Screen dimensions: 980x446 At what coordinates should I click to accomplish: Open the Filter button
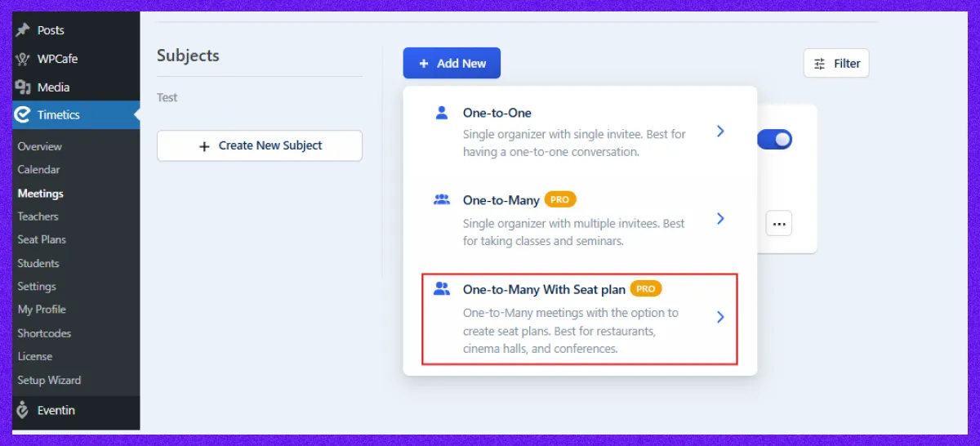[836, 63]
